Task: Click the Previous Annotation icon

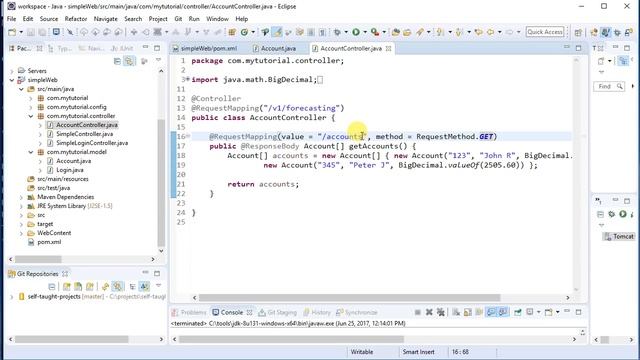Action: tap(459, 32)
